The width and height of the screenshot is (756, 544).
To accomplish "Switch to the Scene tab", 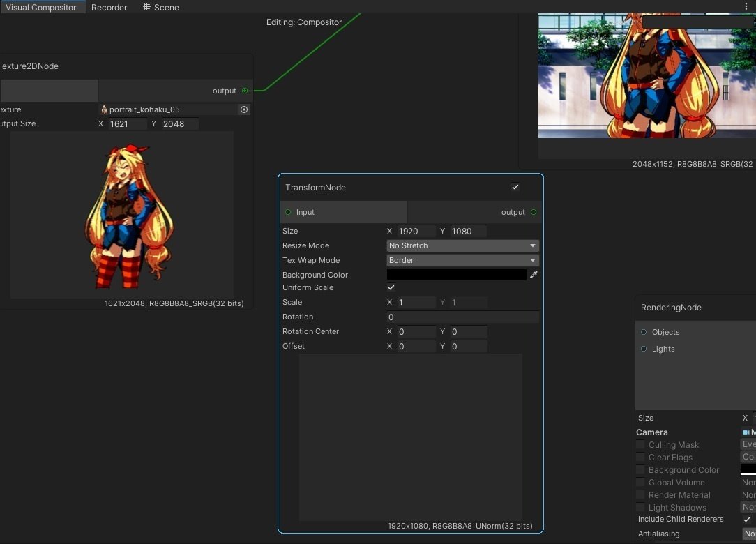I will pos(161,7).
